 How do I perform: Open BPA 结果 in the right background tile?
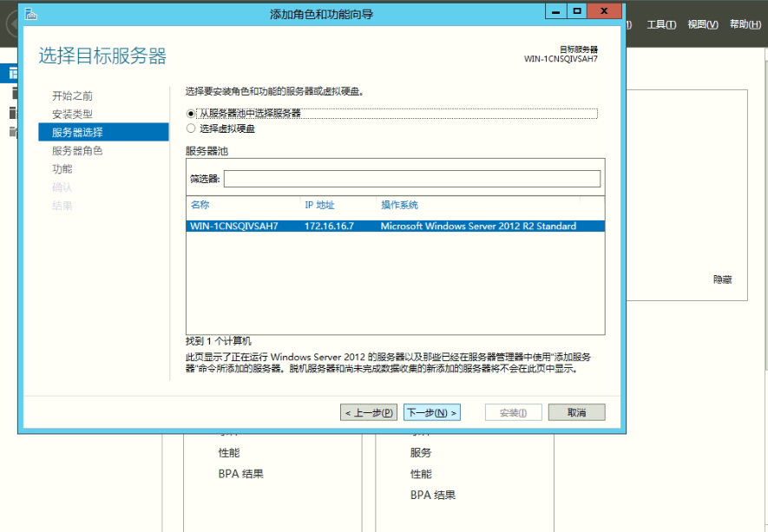click(433, 496)
